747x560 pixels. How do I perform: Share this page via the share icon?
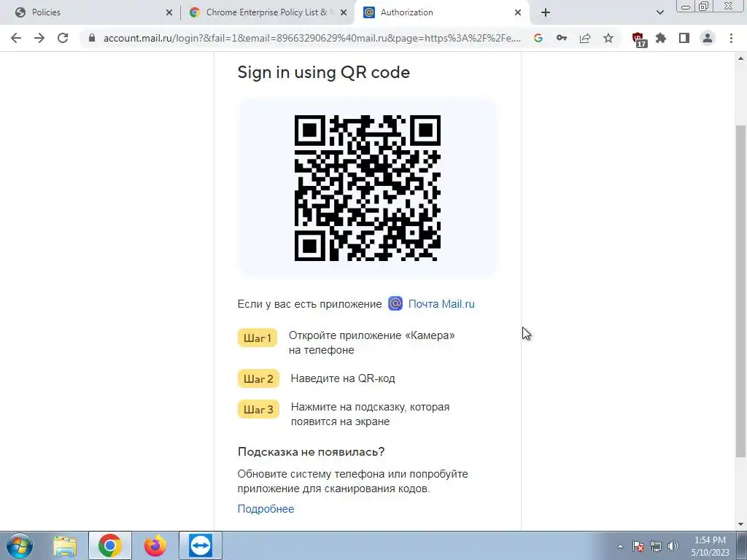(585, 38)
